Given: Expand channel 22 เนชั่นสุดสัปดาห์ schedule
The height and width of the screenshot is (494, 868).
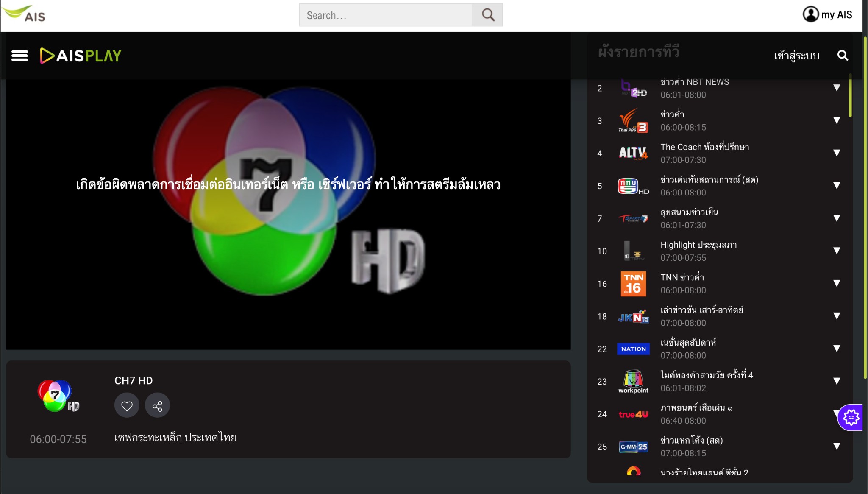Looking at the screenshot, I should point(837,349).
